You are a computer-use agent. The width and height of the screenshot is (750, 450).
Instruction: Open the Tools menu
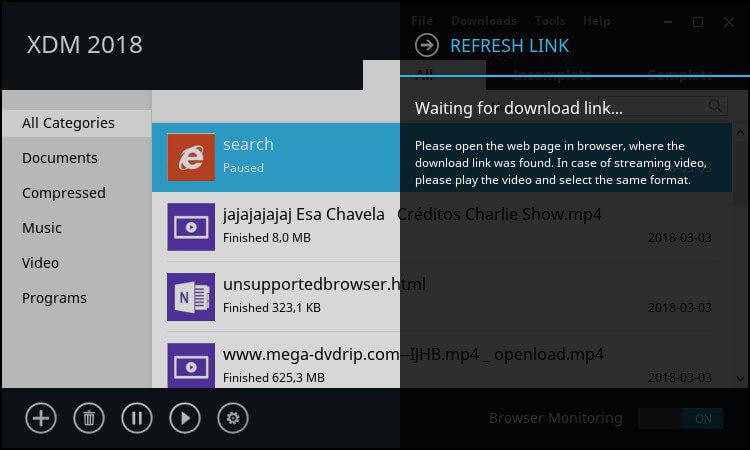(x=550, y=21)
